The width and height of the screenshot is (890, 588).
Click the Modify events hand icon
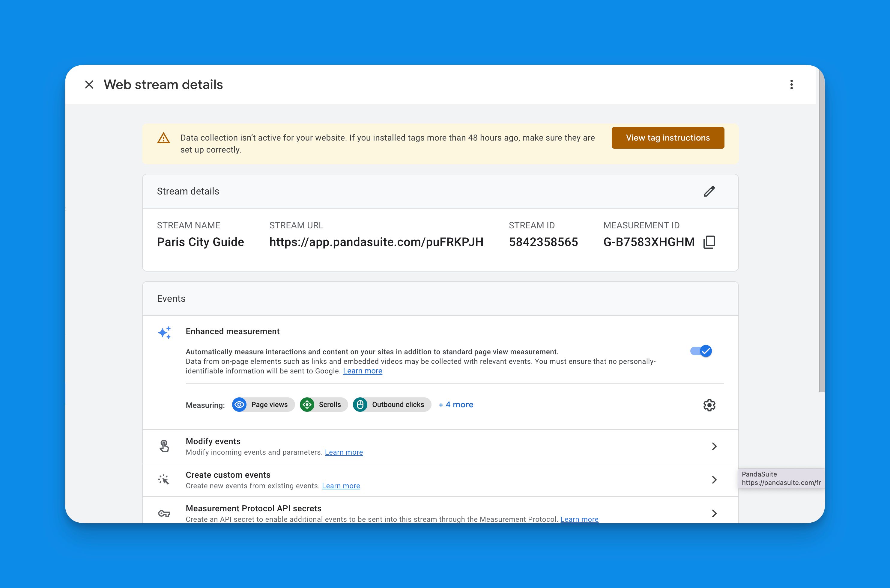[x=164, y=446]
